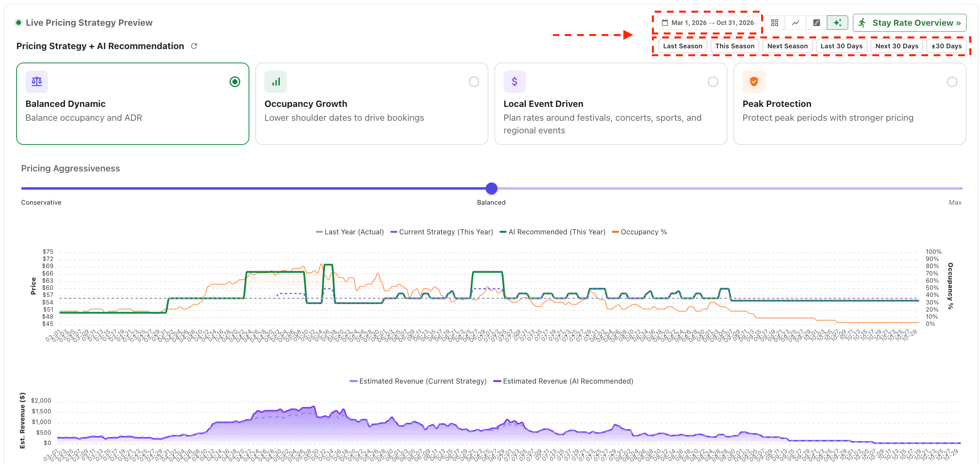Toggle the AI Recommended (This Year) legend series
Viewport: 980px width, 464px height.
point(553,232)
